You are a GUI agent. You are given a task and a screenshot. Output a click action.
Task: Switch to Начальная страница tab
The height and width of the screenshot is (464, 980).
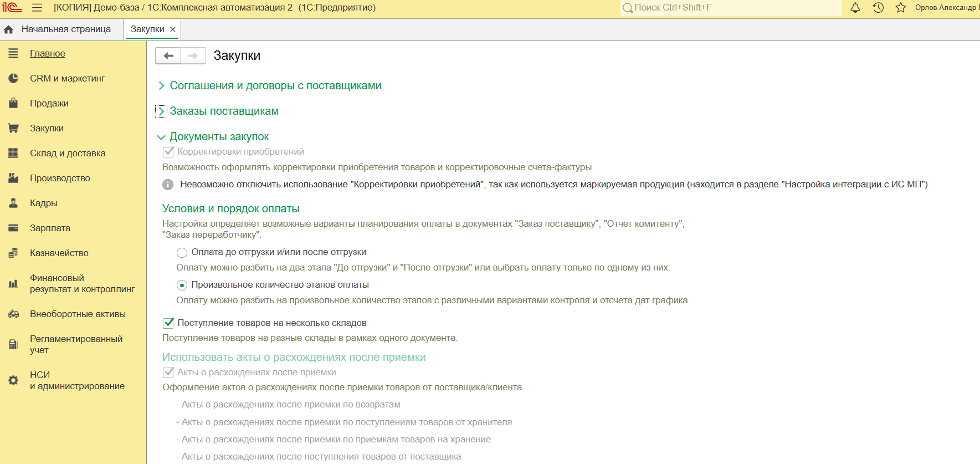66,29
